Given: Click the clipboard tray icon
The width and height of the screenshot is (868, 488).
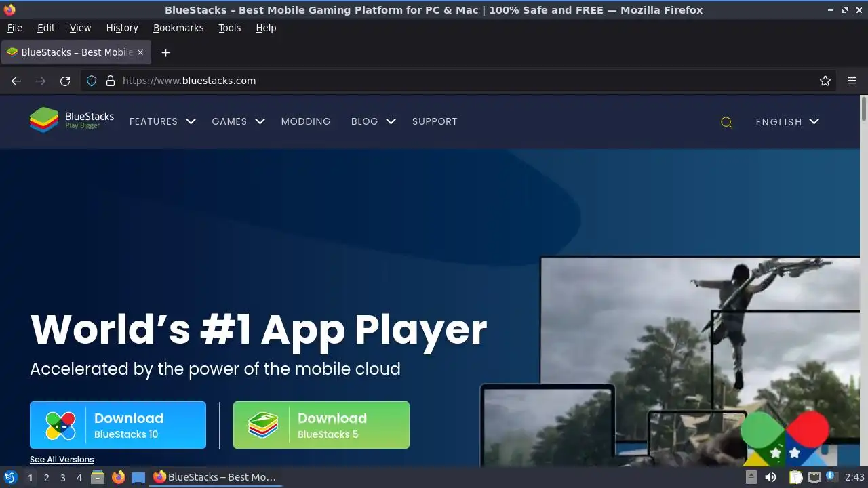Looking at the screenshot, I should (x=795, y=477).
